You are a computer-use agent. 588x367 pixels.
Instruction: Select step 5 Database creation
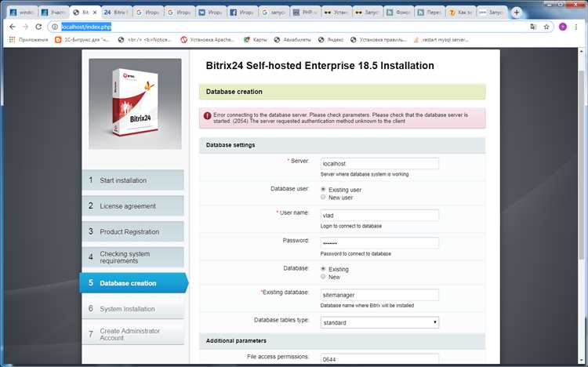click(134, 283)
